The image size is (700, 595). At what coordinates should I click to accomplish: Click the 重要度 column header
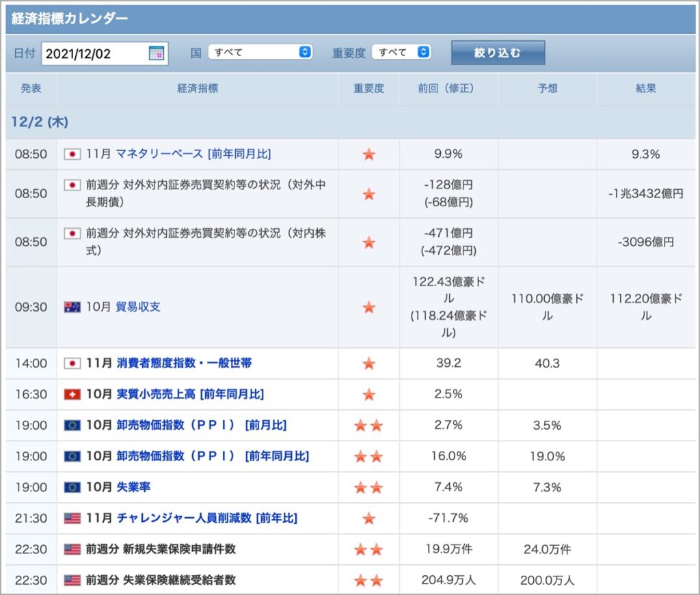coord(368,88)
